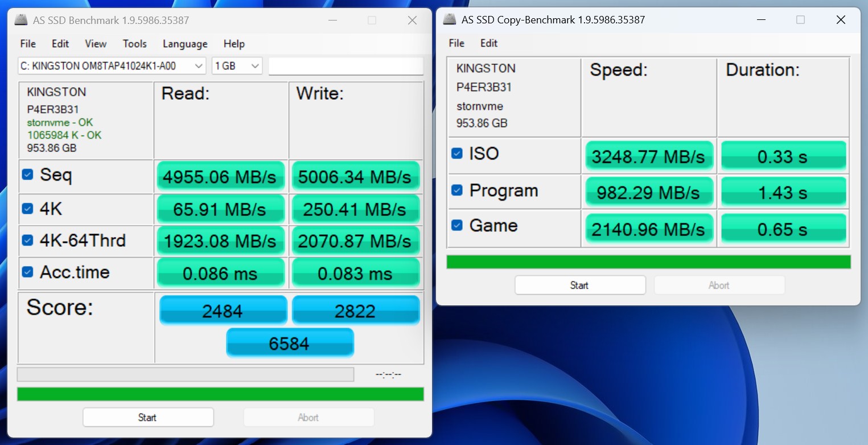Disable the Game copy test checkbox
The image size is (868, 445).
click(456, 226)
